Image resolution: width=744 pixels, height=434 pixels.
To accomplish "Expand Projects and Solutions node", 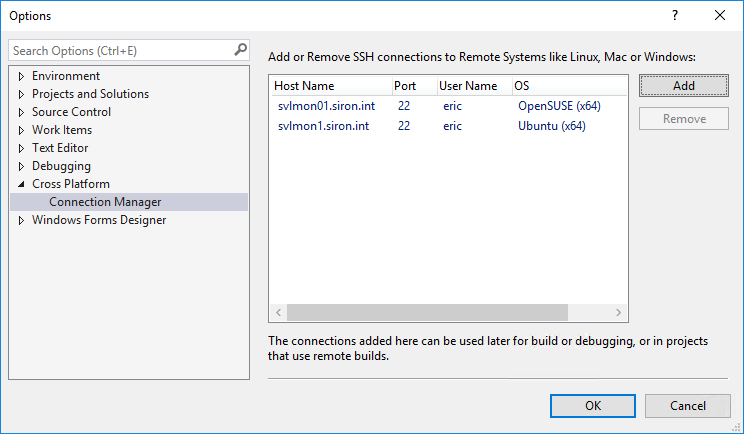I will (22, 94).
